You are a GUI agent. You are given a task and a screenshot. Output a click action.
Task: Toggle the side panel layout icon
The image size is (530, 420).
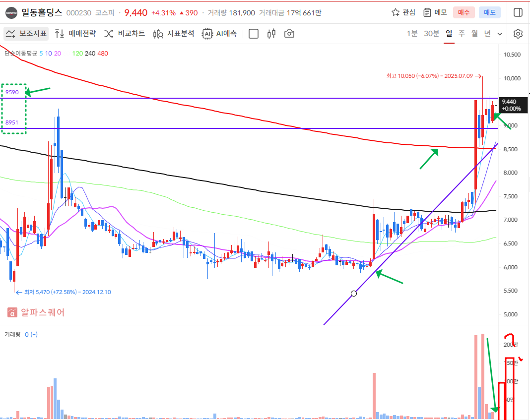(518, 12)
